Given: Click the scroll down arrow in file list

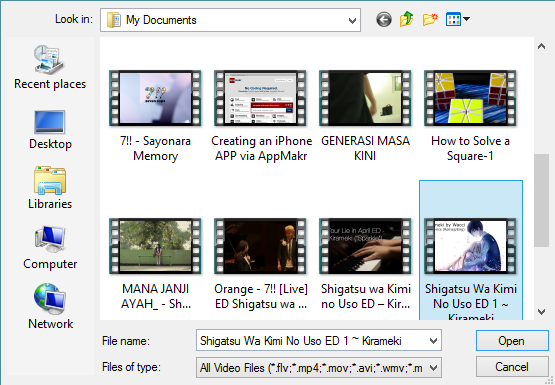Looking at the screenshot, I should 541,312.
